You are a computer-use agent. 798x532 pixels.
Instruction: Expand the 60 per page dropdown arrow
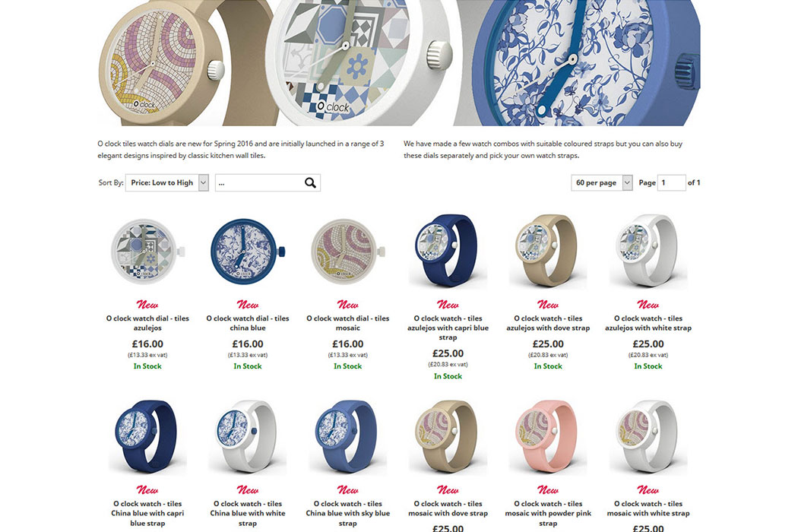click(627, 182)
